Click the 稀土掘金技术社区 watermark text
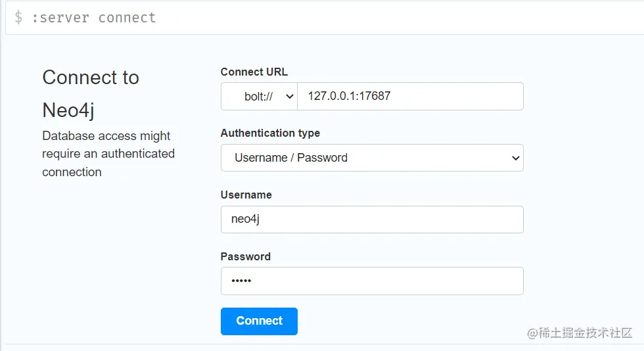The image size is (644, 351). (584, 333)
